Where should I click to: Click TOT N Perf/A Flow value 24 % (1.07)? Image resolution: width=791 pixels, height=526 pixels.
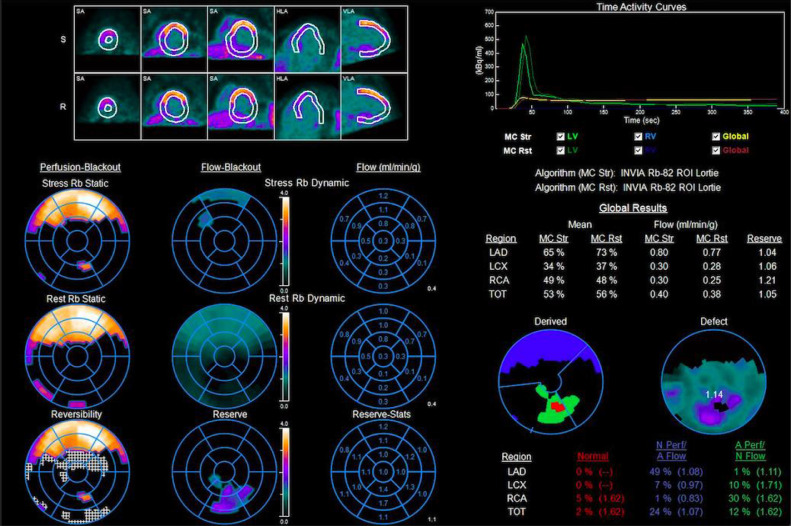(x=674, y=512)
